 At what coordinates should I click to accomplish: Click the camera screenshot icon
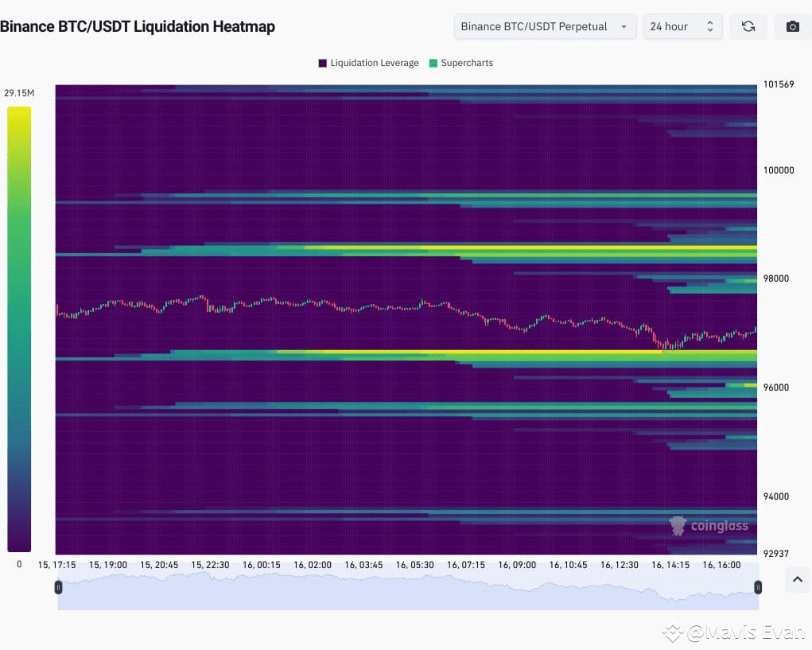(792, 26)
